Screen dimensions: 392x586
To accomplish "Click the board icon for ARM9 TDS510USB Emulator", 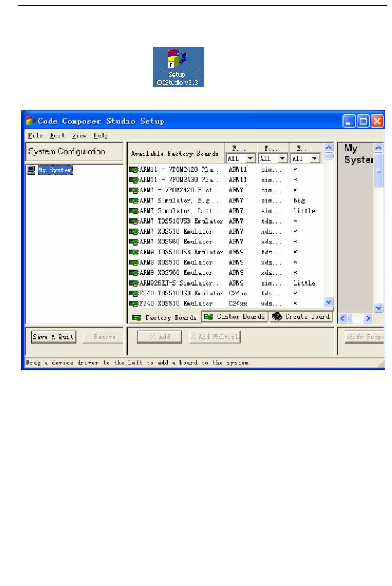I will coord(133,252).
